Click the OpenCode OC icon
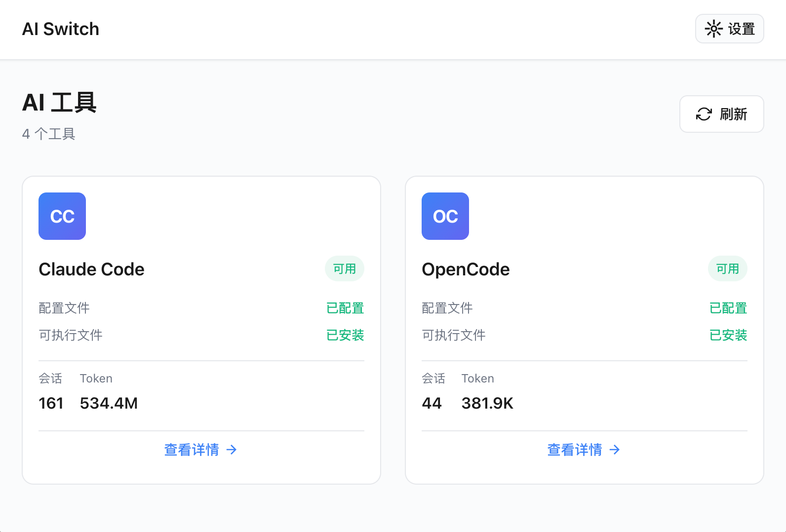The height and width of the screenshot is (532, 786). 445,216
